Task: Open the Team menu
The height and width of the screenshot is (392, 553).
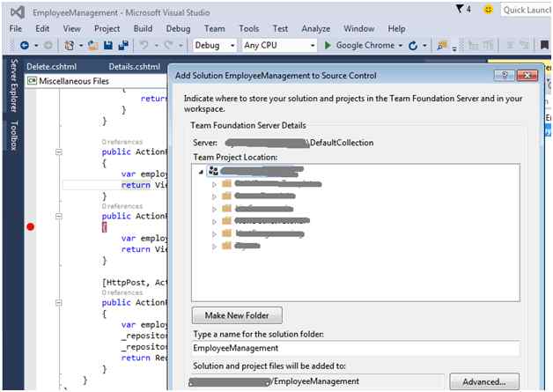Action: click(x=215, y=28)
